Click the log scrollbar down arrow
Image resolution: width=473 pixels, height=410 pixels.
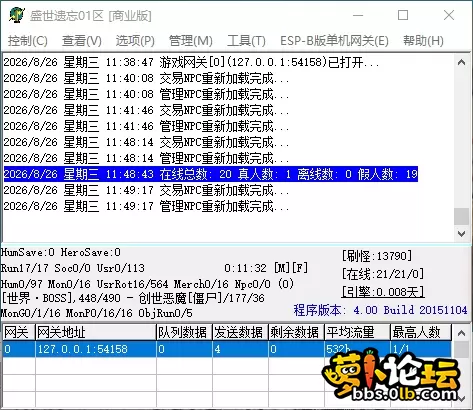click(462, 234)
